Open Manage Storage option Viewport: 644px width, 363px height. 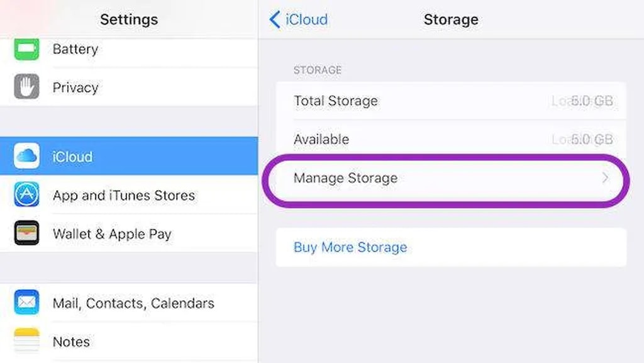345,178
